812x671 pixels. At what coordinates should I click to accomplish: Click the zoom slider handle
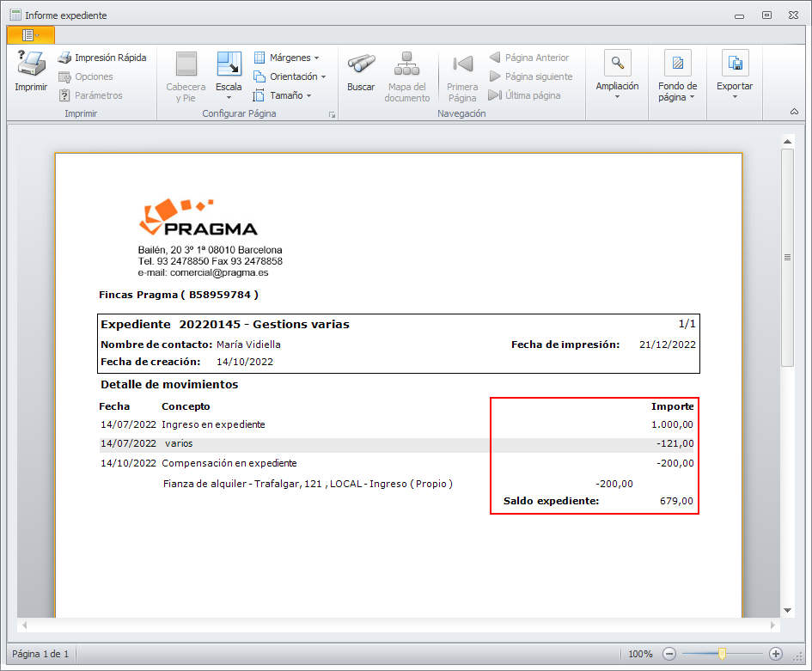722,654
